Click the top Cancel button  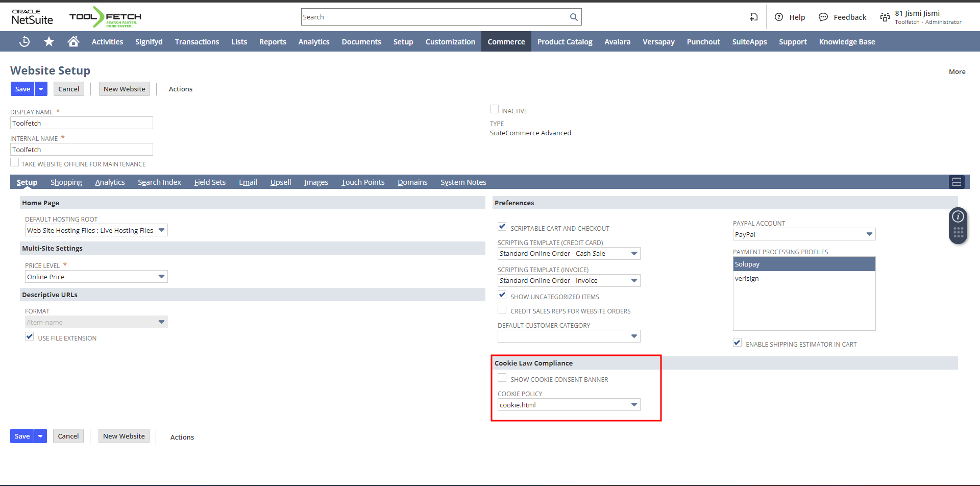click(x=68, y=89)
